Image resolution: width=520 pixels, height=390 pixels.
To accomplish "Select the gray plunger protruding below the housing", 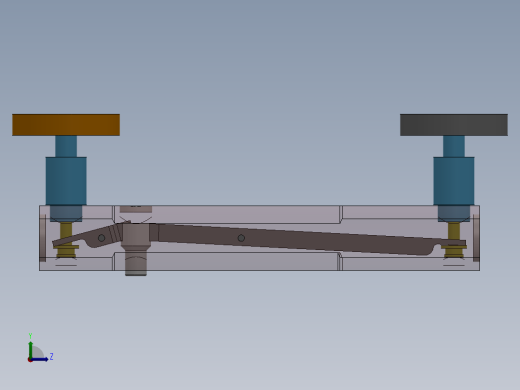I will tap(136, 249).
